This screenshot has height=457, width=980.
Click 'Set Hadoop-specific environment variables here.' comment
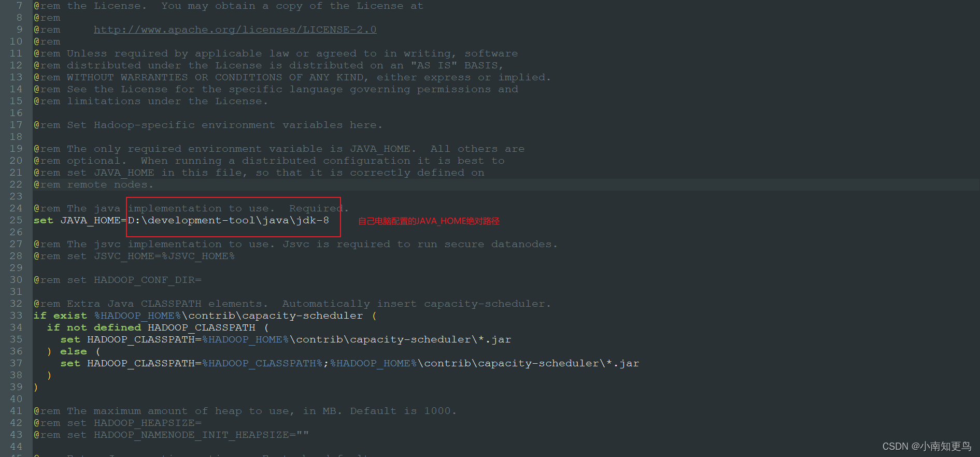(224, 125)
